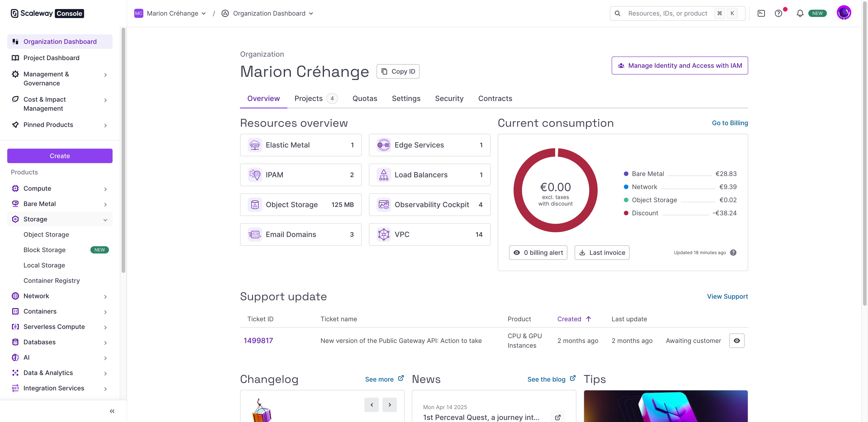The image size is (868, 422).
Task: Click the consumption info question icon
Action: pos(733,253)
